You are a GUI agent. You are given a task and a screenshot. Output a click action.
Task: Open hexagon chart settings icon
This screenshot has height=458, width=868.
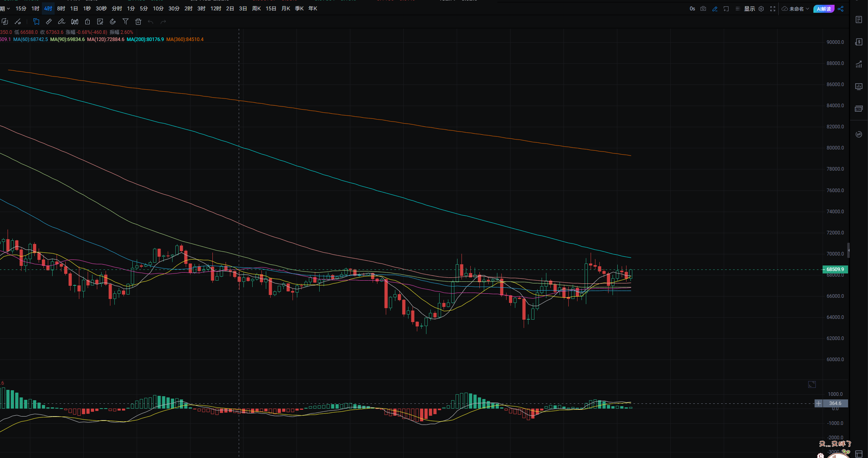[x=761, y=9]
